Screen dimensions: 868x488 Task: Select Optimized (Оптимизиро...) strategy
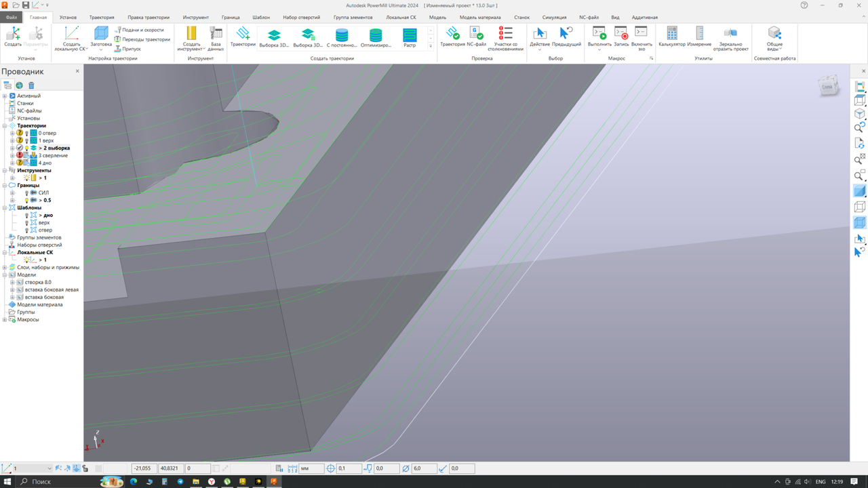[376, 38]
